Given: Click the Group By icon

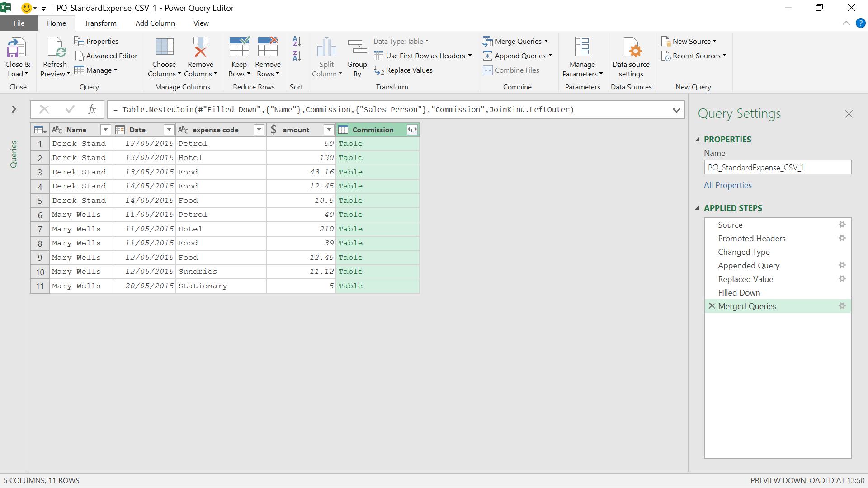Looking at the screenshot, I should 357,47.
